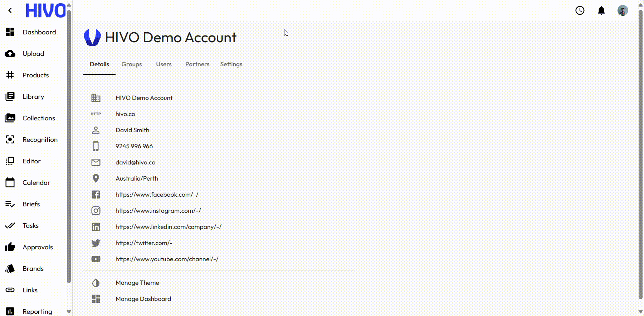
Task: Switch to the Groups tab
Action: coord(132,64)
